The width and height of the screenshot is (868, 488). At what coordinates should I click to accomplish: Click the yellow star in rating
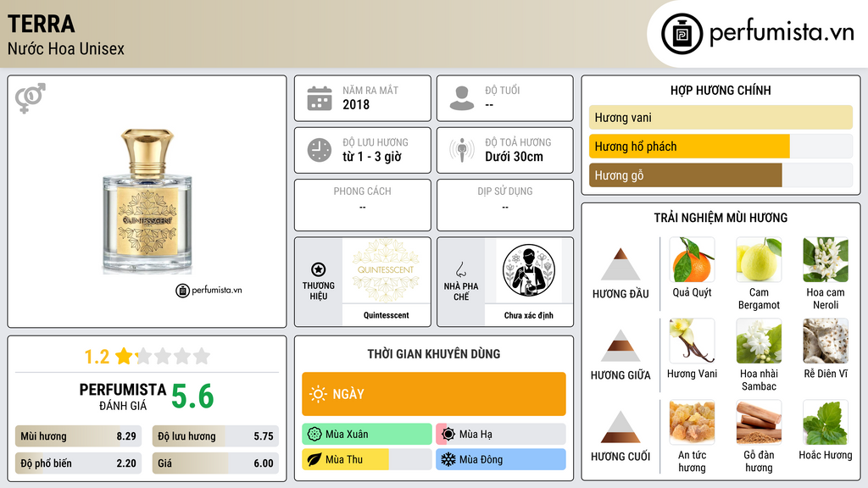point(124,356)
